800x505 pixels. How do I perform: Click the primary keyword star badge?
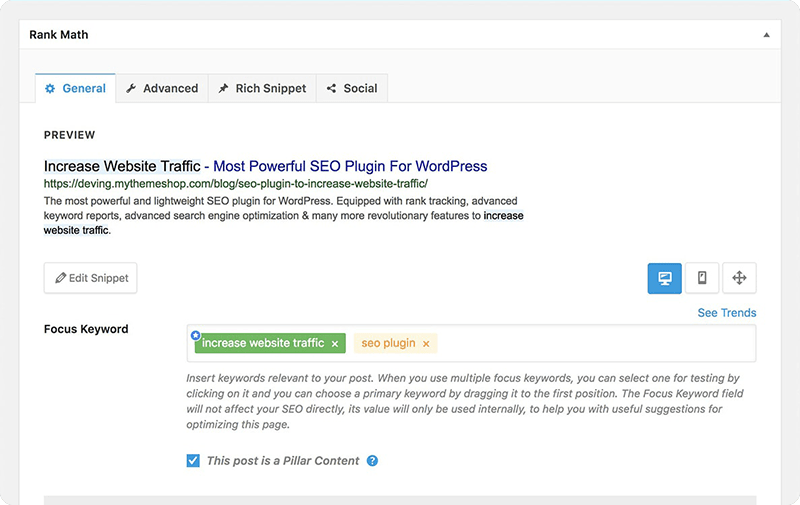[x=195, y=335]
